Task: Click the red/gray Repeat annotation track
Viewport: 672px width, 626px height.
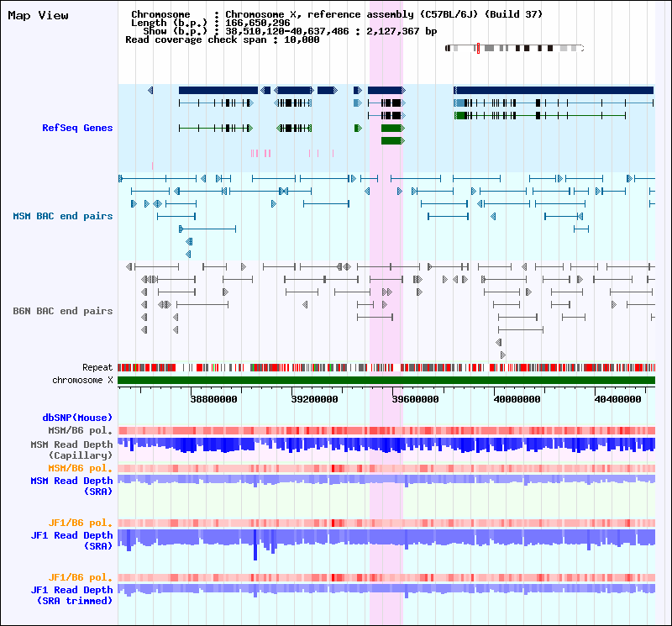Action: click(x=386, y=367)
